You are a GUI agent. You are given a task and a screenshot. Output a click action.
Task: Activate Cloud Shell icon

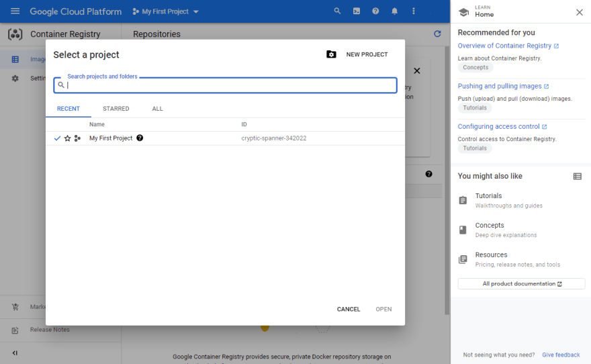pos(357,11)
